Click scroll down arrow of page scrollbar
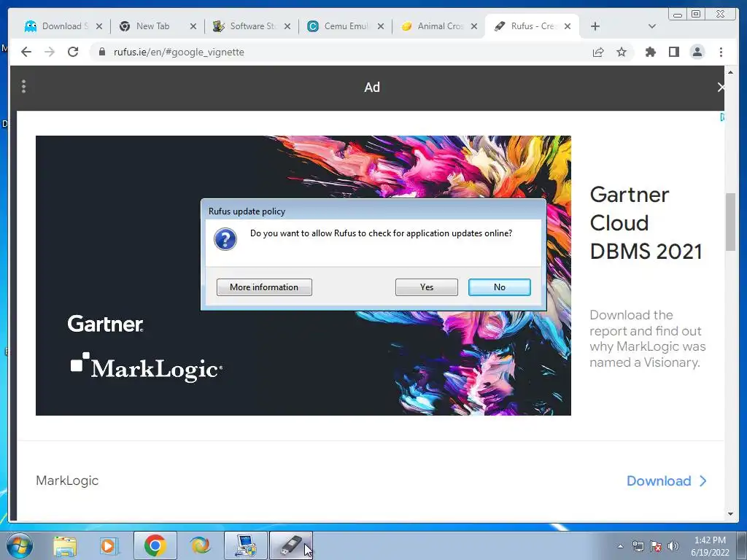This screenshot has width=747, height=560. [x=730, y=514]
